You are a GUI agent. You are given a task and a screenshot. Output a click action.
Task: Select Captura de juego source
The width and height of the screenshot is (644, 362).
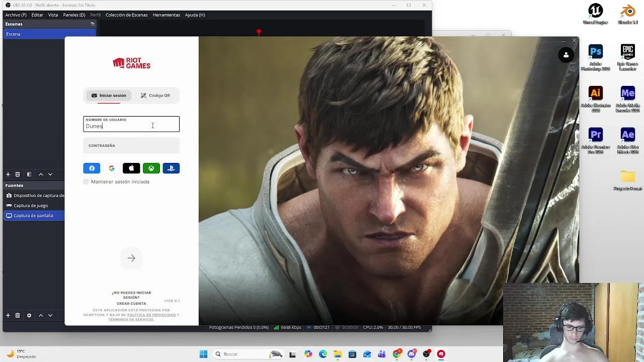[35, 206]
